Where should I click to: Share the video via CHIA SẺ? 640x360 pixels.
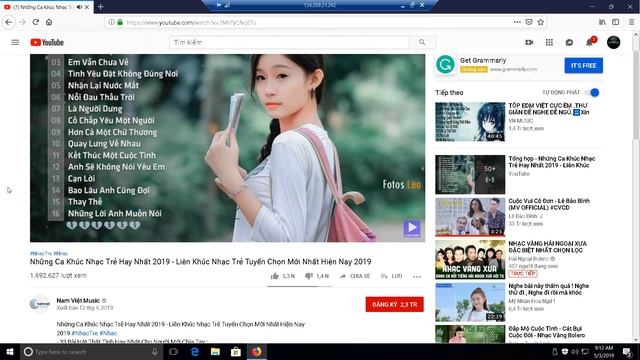[355, 276]
